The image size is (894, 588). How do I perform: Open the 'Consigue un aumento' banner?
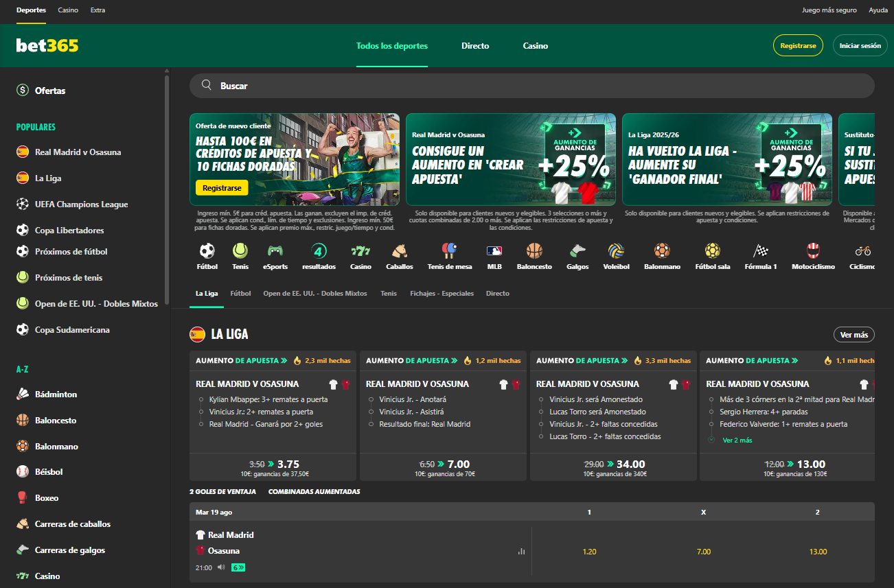(x=511, y=160)
